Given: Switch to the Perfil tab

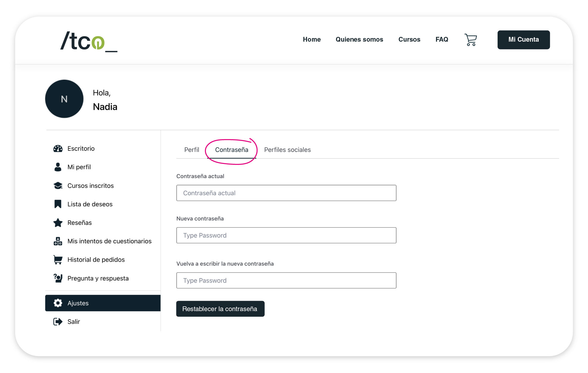Looking at the screenshot, I should pos(192,150).
